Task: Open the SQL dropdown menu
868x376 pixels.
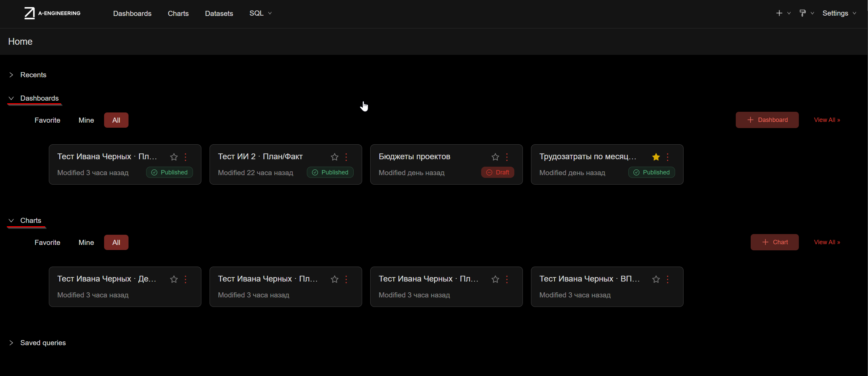Action: tap(260, 13)
